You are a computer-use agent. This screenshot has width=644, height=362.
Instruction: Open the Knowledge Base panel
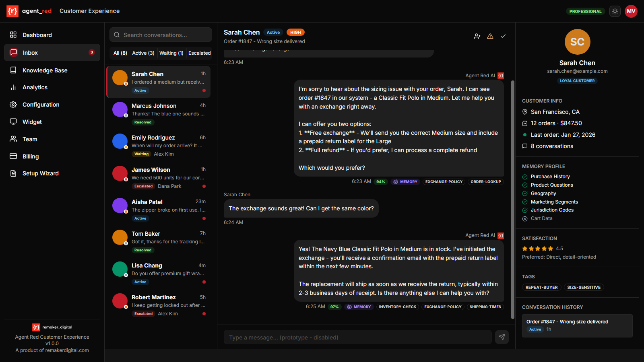(44, 70)
